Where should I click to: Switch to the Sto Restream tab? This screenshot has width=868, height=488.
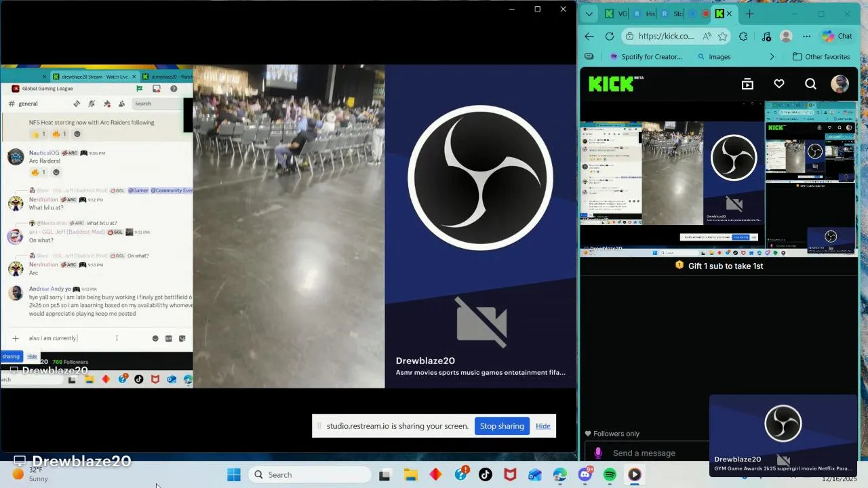672,14
